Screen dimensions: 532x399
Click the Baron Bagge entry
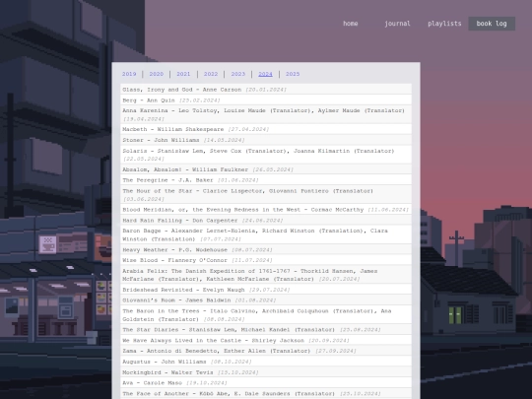tap(266, 234)
